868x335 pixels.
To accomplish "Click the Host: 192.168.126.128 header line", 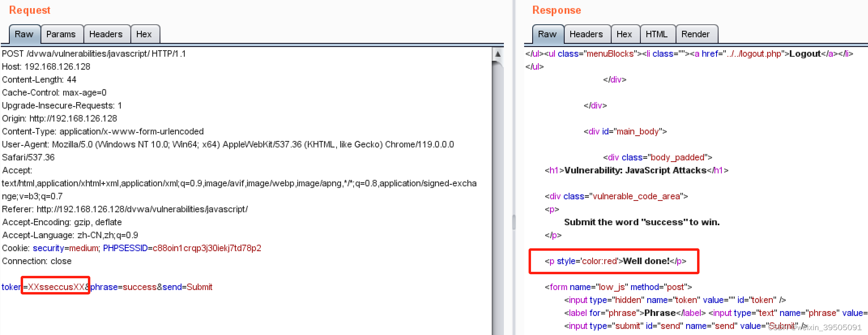I will [x=46, y=67].
